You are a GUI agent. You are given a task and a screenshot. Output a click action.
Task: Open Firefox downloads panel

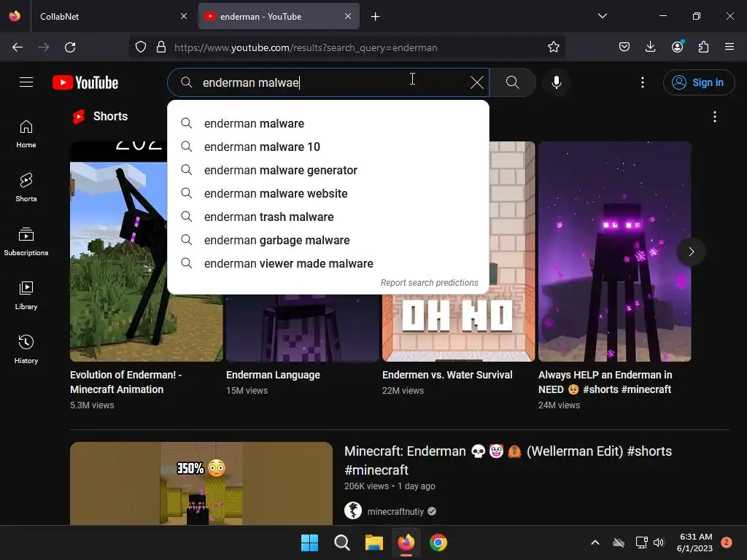coord(650,47)
